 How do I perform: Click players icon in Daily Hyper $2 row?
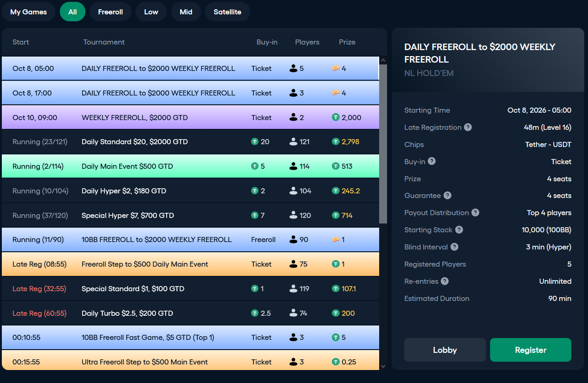293,191
